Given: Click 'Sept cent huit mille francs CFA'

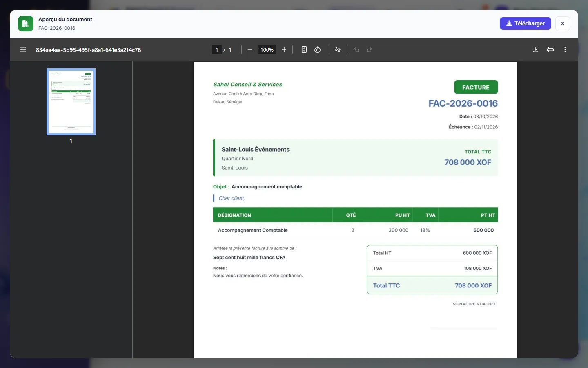Looking at the screenshot, I should point(249,258).
